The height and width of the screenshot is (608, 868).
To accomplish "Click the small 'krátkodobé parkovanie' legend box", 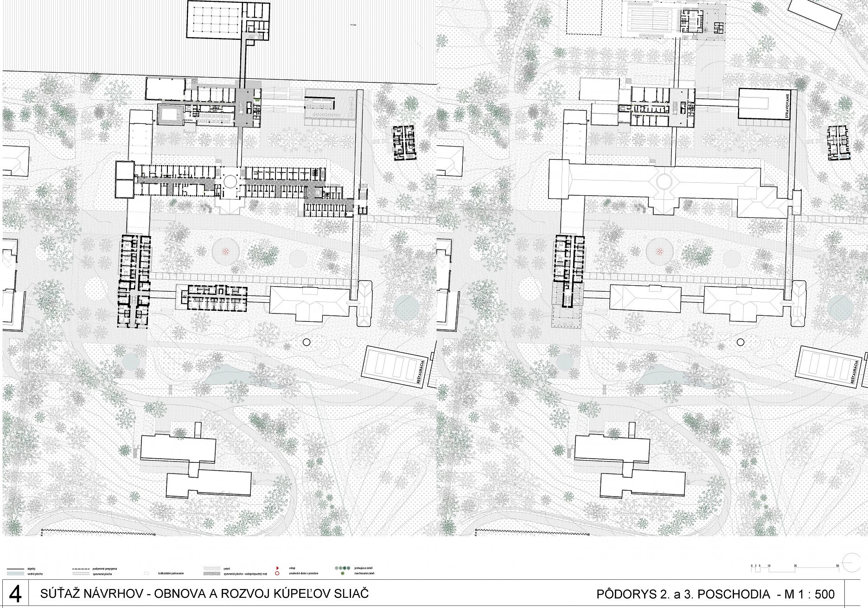I will coord(147,574).
